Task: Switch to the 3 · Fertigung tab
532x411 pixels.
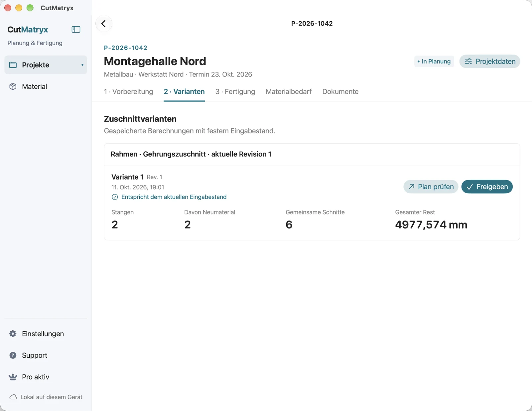Action: click(x=235, y=92)
